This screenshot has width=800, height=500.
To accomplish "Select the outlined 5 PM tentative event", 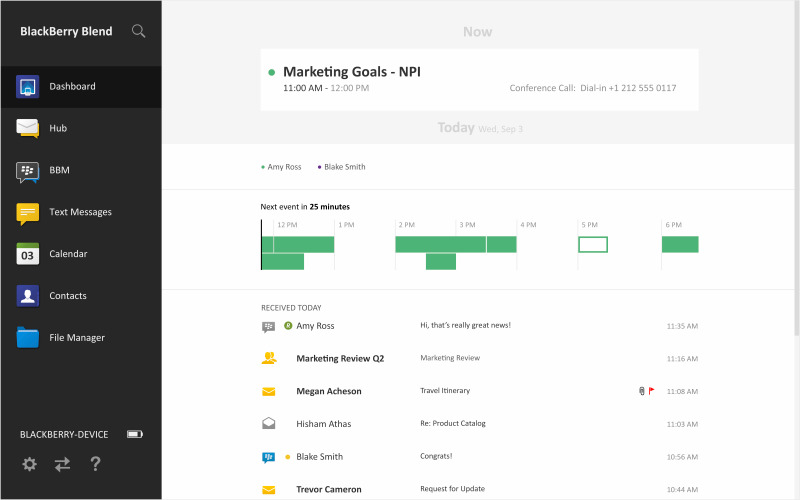I will click(593, 244).
